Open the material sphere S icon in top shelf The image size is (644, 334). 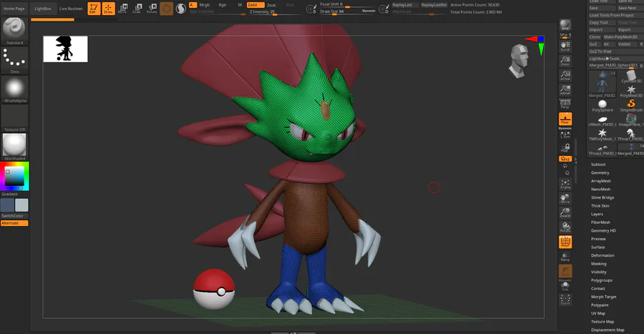click(181, 8)
